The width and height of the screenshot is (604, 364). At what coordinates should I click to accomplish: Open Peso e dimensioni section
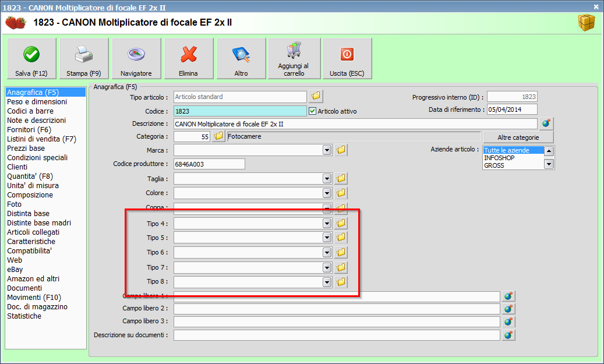37,102
